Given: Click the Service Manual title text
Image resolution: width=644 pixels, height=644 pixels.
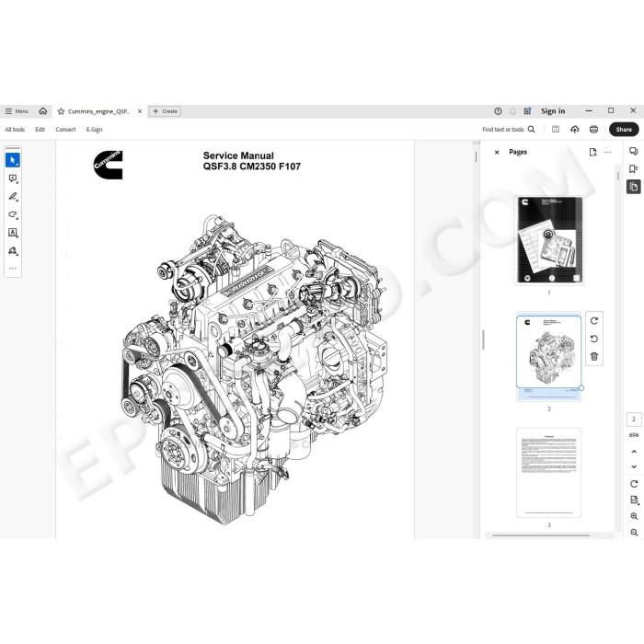Looking at the screenshot, I should [x=238, y=155].
